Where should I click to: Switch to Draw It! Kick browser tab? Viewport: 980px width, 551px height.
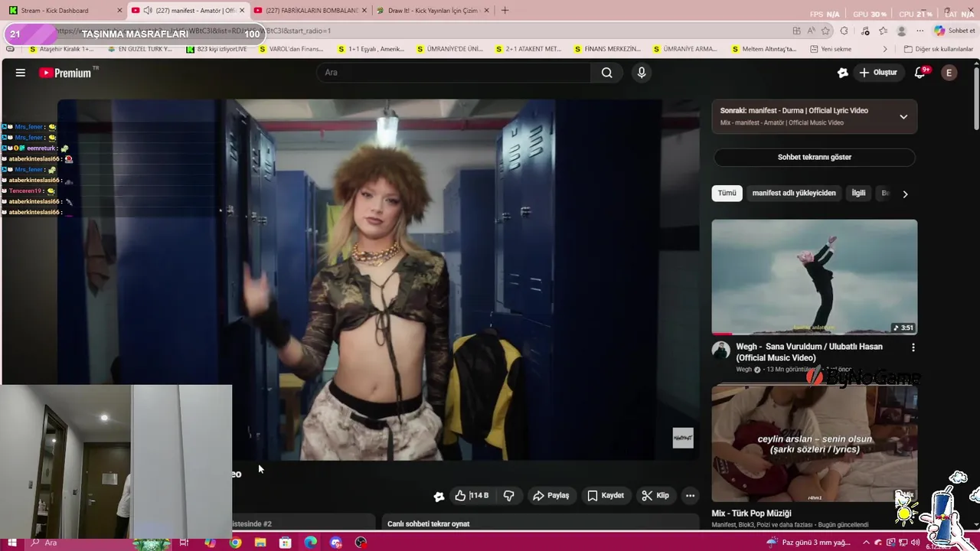tap(433, 11)
